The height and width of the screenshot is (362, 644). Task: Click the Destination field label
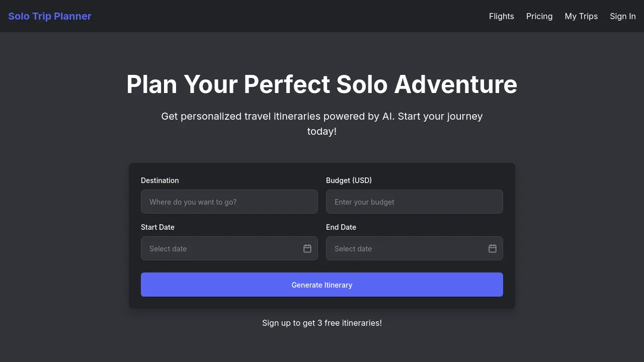tap(159, 180)
